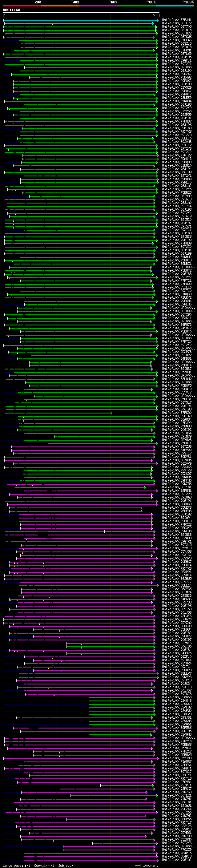Click hit label UniRef100_Q6J190
Viewport: 197px width, 868px height.
coord(176,71)
